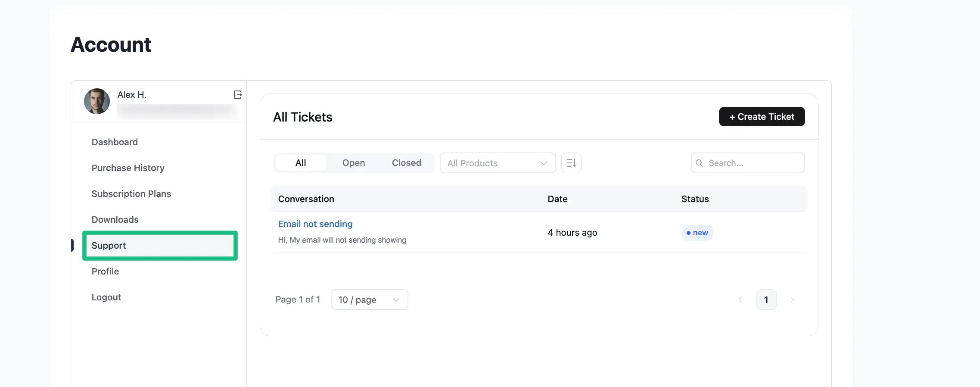The height and width of the screenshot is (387, 980).
Task: Go to Downloads section
Action: tap(115, 220)
